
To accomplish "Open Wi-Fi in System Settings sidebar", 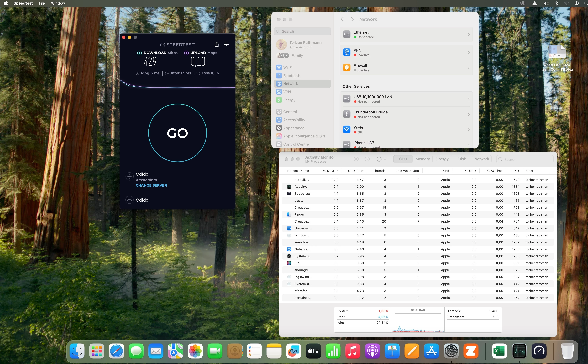I will tap(302, 67).
